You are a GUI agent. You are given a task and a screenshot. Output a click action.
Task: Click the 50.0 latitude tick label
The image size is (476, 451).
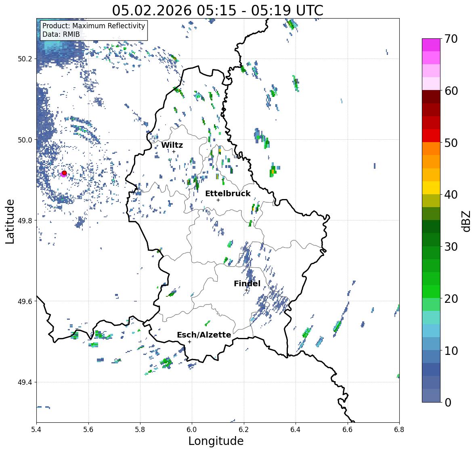point(25,140)
